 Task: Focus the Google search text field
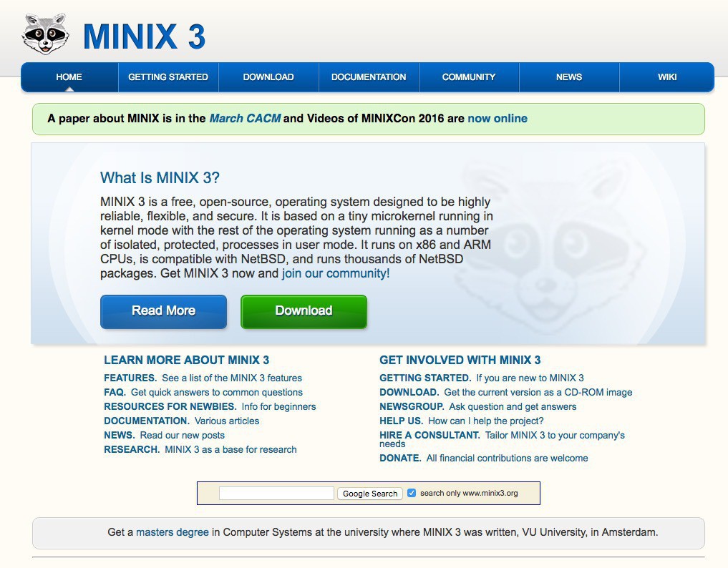[276, 494]
